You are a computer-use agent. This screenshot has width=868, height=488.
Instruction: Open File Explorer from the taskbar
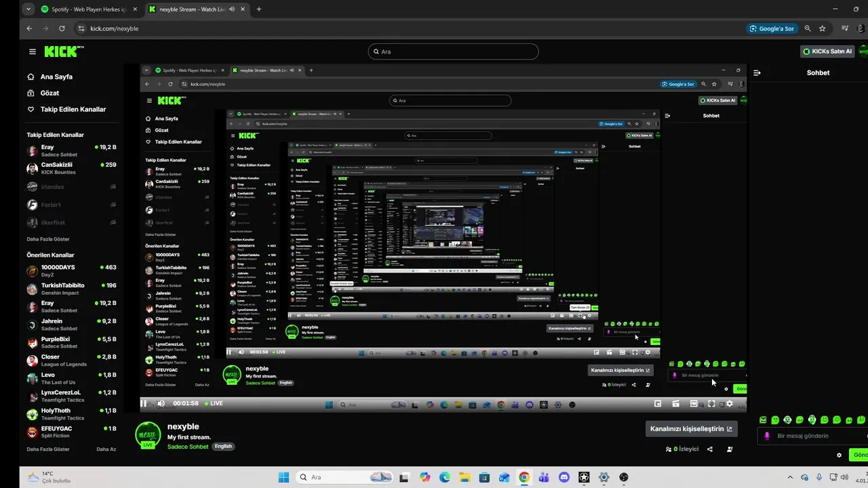(x=465, y=477)
